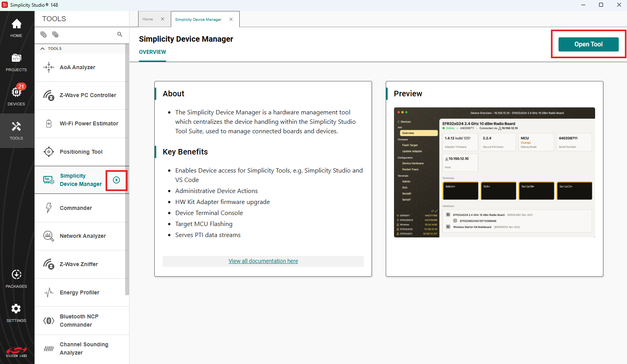Switch to the Home tab
Viewport: 627px width, 364px height.
[148, 19]
